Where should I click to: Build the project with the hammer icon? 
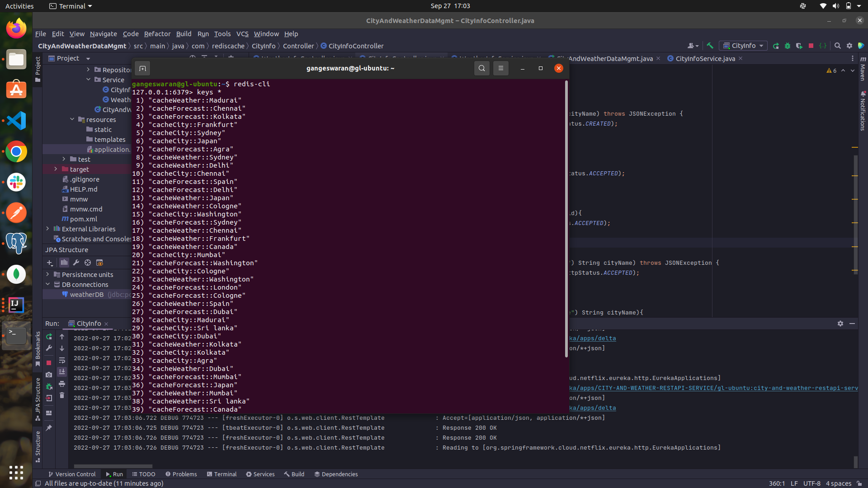(710, 46)
